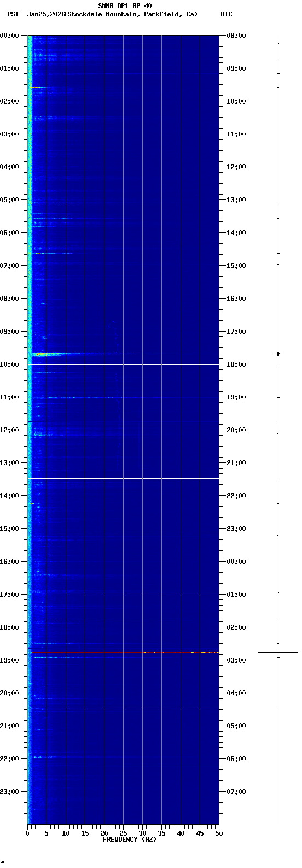The width and height of the screenshot is (302, 868).
Task: Click the UTC timezone header label
Action: tap(226, 14)
